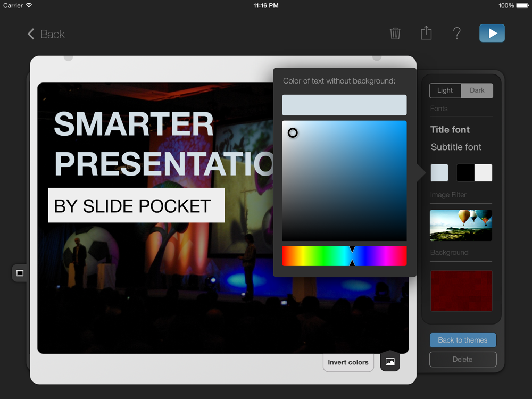532x399 pixels.
Task: Open help via question mark icon
Action: [x=457, y=33]
